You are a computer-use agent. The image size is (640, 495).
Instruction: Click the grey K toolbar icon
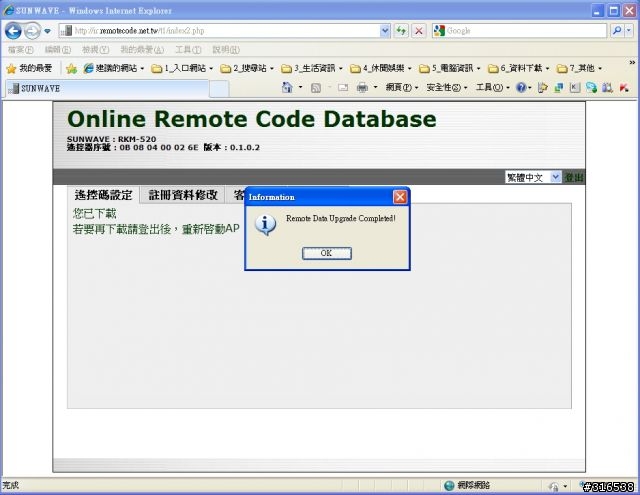click(575, 88)
